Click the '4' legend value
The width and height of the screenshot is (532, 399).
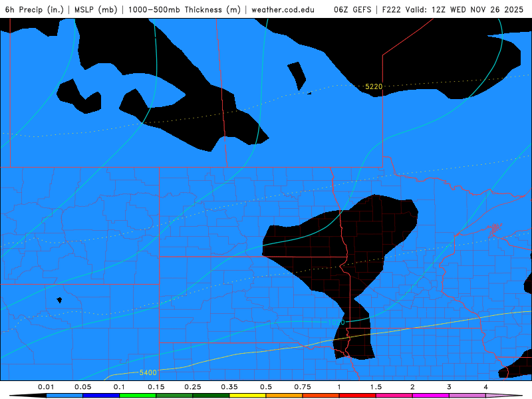point(486,387)
